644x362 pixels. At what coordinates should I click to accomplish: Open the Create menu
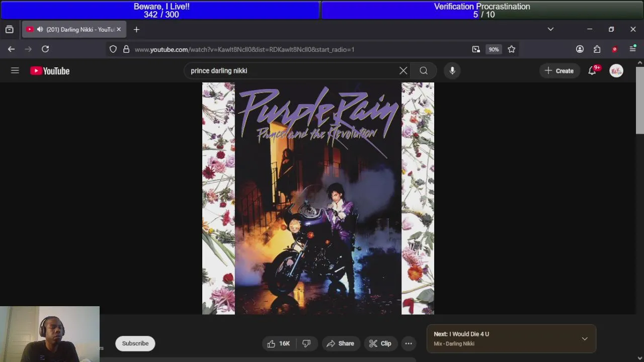pos(559,71)
